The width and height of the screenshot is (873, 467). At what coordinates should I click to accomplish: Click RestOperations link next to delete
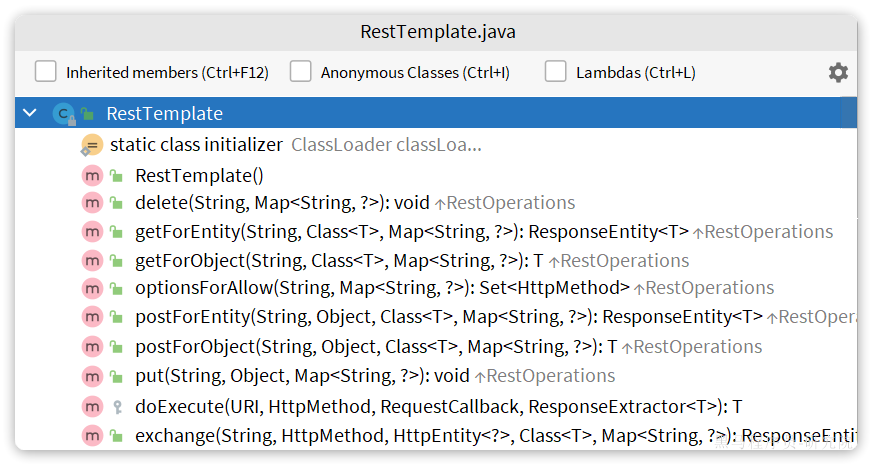[510, 203]
